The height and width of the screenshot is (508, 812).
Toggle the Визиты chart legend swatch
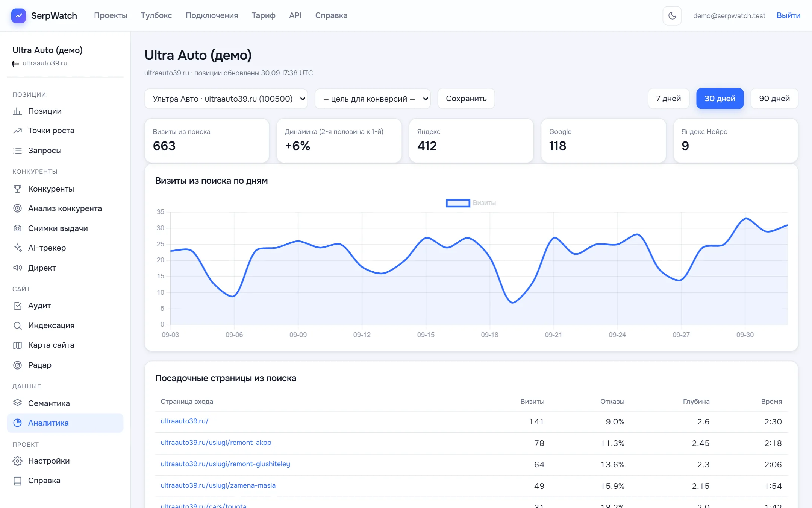click(458, 203)
